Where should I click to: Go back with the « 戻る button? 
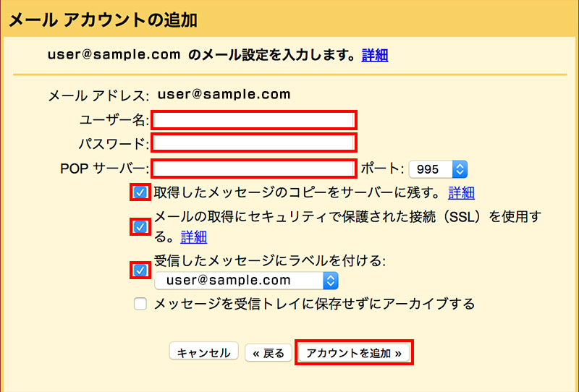(x=269, y=353)
